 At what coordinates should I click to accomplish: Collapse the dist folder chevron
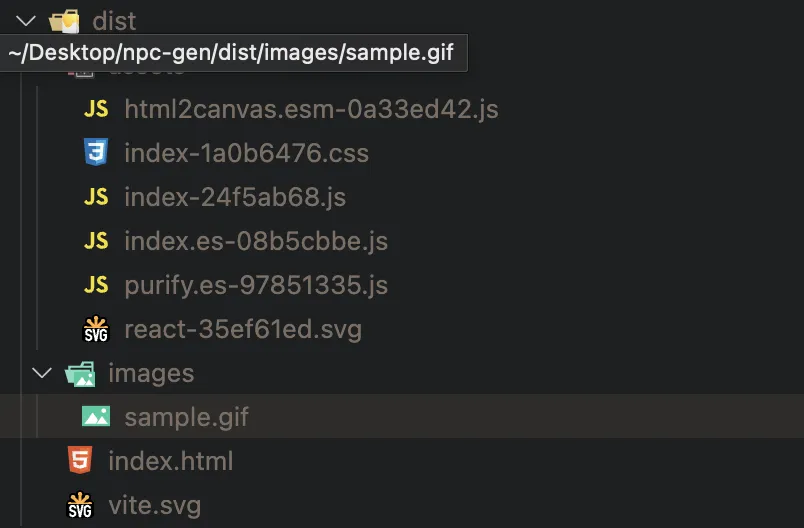coord(26,21)
